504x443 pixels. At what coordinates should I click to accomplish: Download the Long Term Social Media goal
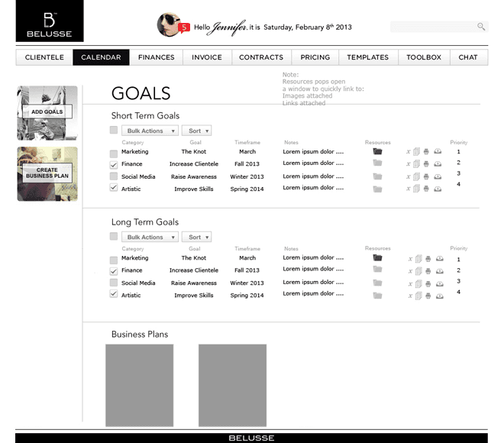coord(439,284)
